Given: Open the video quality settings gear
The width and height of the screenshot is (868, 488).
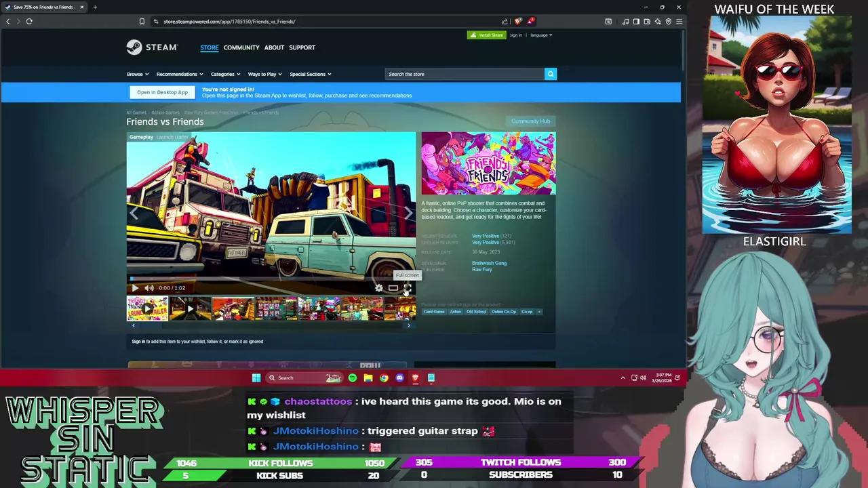Looking at the screenshot, I should [378, 288].
